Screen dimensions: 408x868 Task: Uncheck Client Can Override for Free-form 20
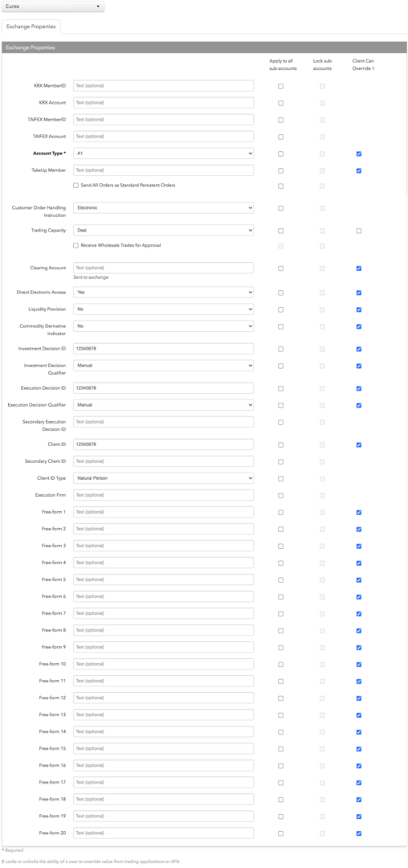tap(359, 833)
